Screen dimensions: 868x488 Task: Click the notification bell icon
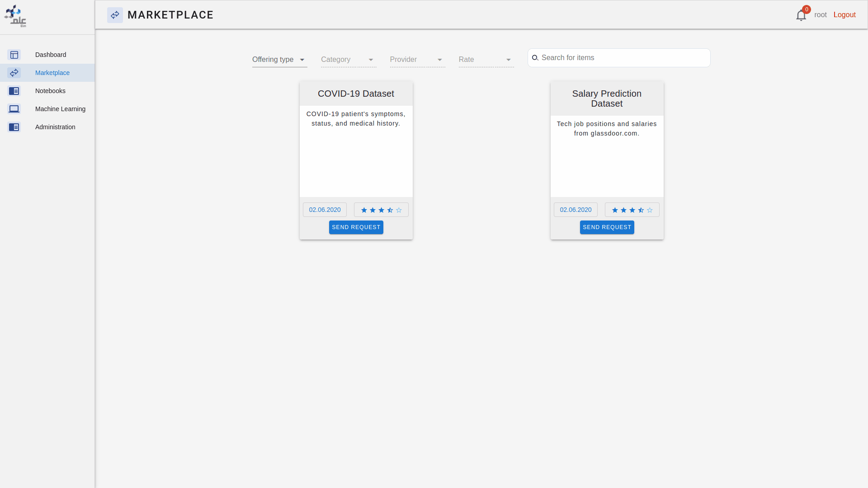(801, 15)
